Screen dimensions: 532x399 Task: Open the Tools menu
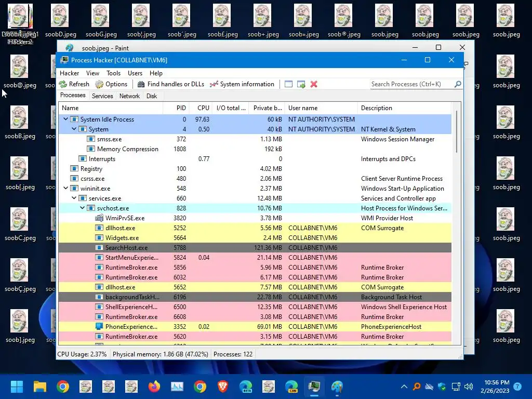point(113,73)
